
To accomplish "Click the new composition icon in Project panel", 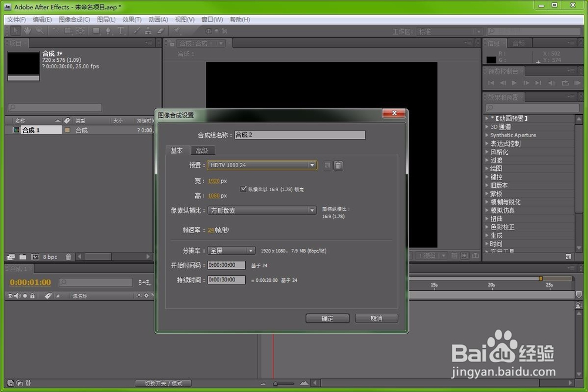I will tap(35, 257).
